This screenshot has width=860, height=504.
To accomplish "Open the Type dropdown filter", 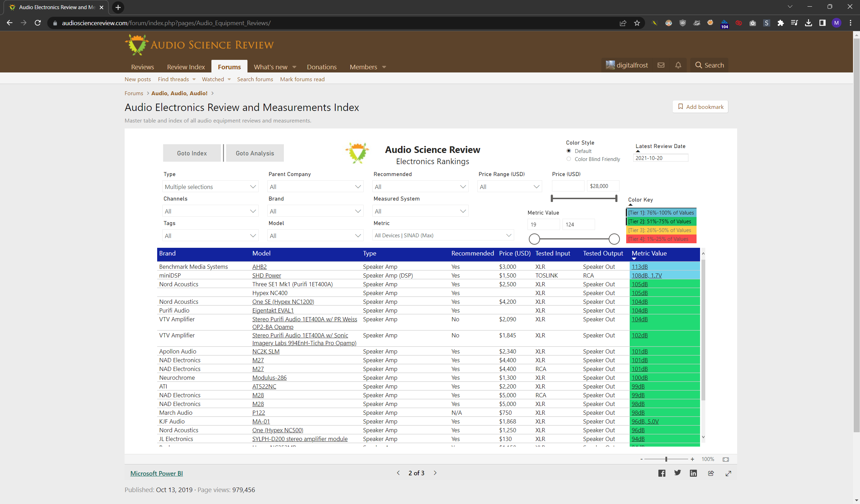I will coord(210,187).
